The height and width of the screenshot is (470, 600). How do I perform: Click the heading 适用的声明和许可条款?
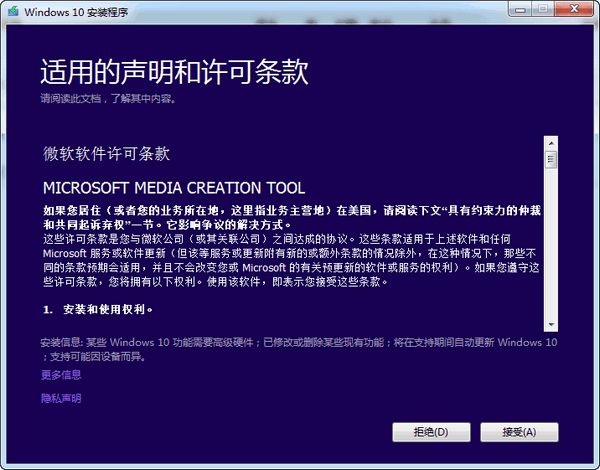click(174, 72)
